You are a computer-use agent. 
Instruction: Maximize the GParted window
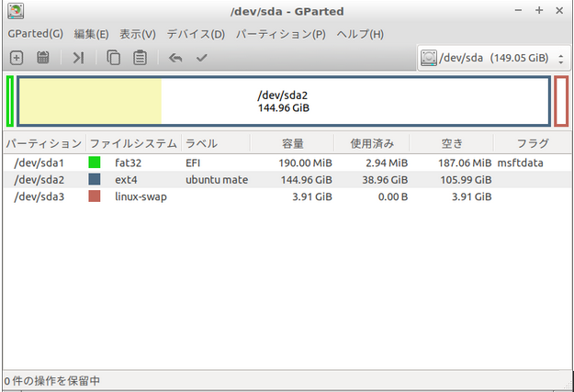(x=539, y=11)
